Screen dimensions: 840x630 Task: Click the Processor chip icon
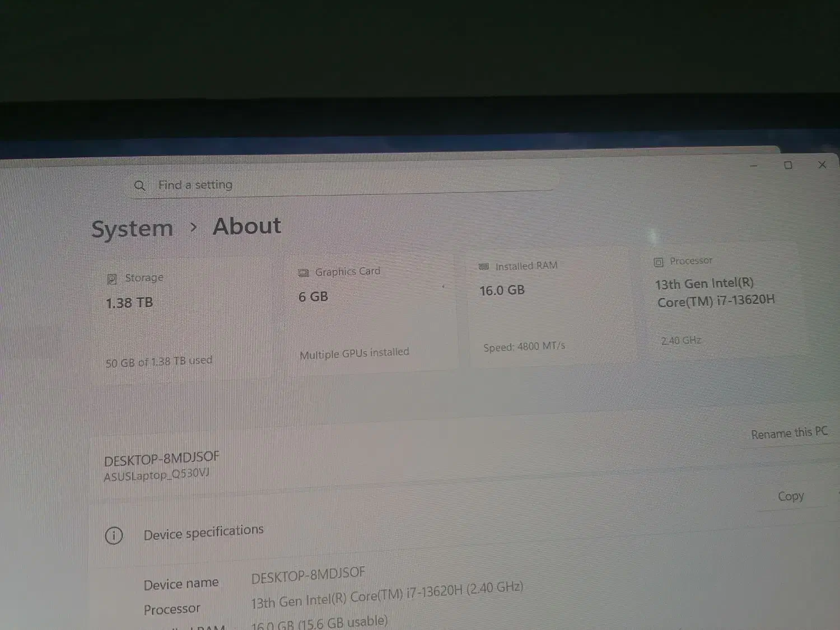(x=659, y=262)
